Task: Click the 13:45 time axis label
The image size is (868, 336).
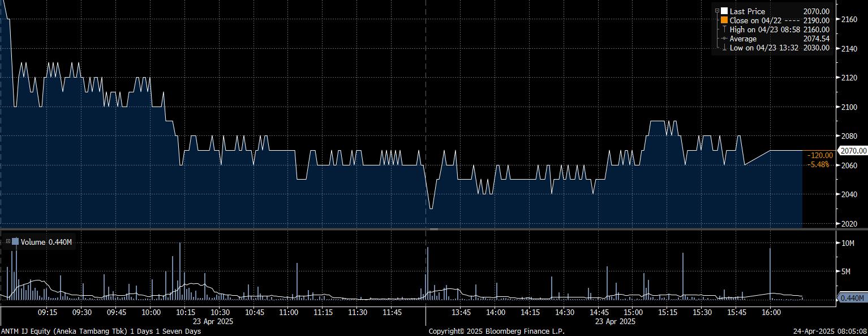Action: click(461, 313)
